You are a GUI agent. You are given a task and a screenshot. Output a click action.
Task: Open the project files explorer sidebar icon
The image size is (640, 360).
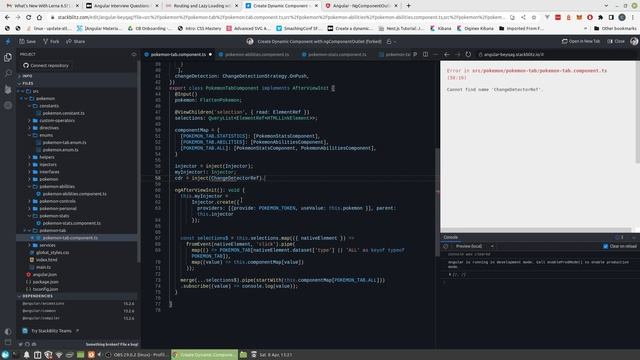coord(8,57)
